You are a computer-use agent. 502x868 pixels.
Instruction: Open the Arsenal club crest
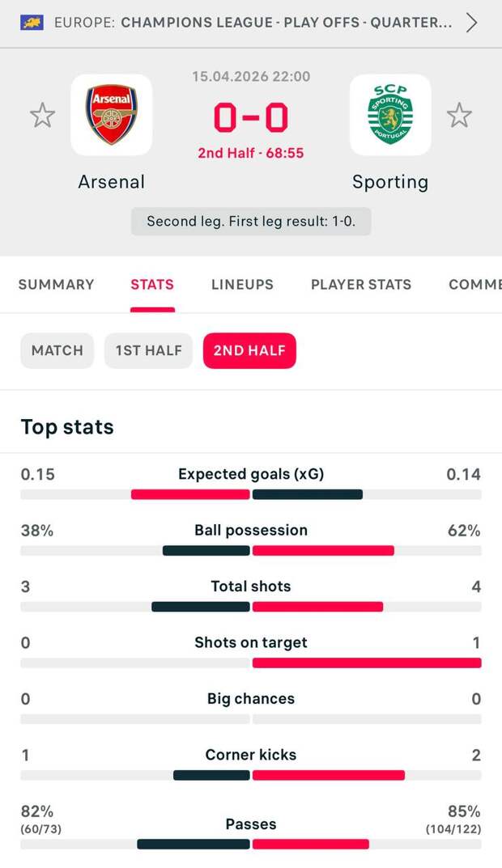click(112, 115)
